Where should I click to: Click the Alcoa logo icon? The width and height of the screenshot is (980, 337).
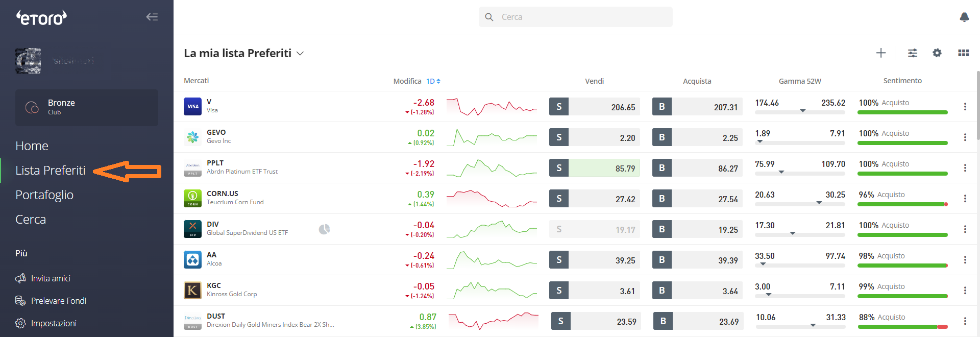pyautogui.click(x=192, y=259)
